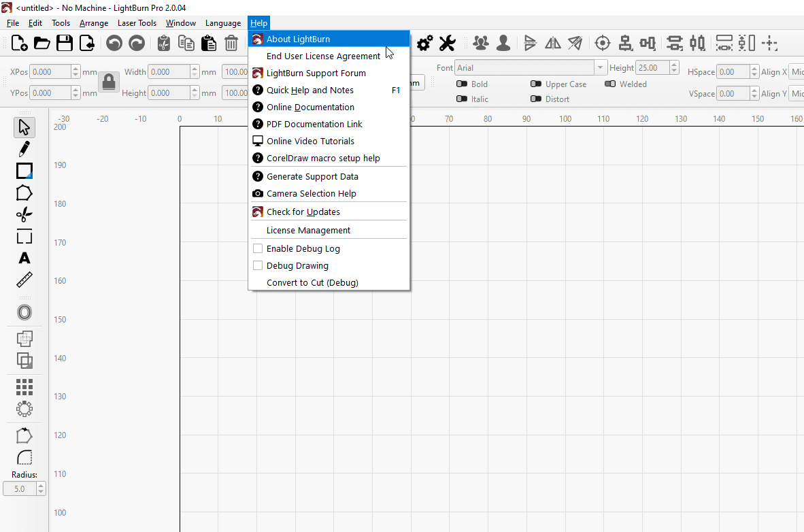Click the Group objects icon

(480, 43)
